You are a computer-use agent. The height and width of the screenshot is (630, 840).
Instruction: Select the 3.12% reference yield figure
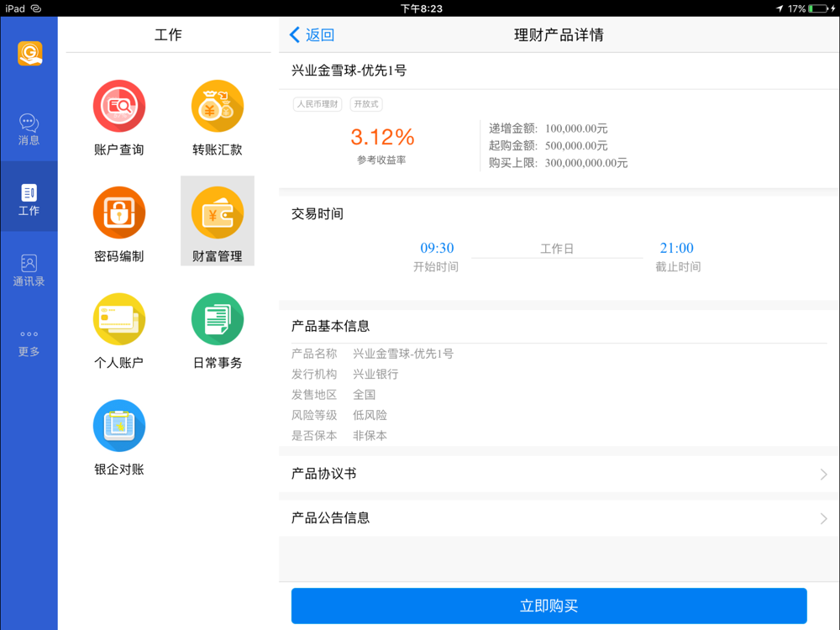tap(382, 137)
